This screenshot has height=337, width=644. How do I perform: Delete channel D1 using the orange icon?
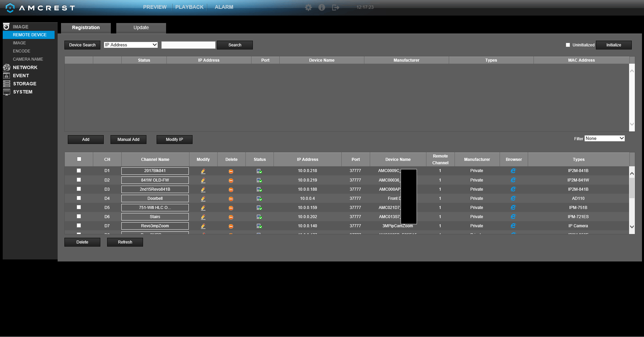coord(231,171)
